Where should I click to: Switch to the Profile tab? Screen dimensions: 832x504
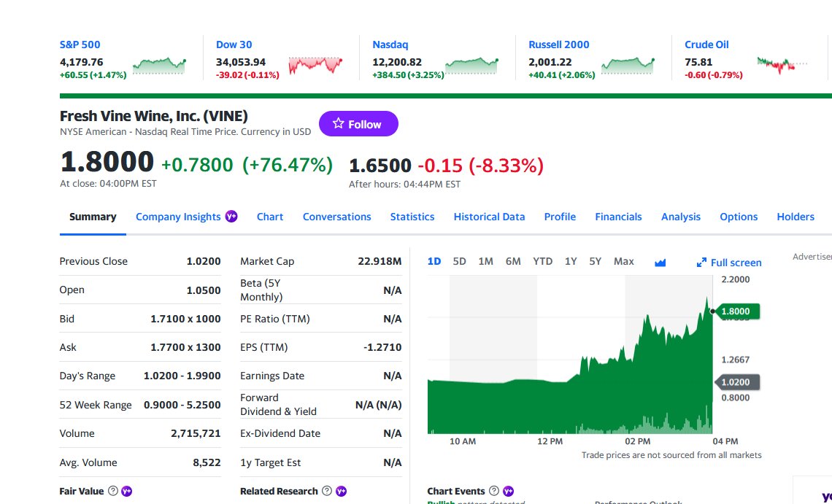[560, 217]
